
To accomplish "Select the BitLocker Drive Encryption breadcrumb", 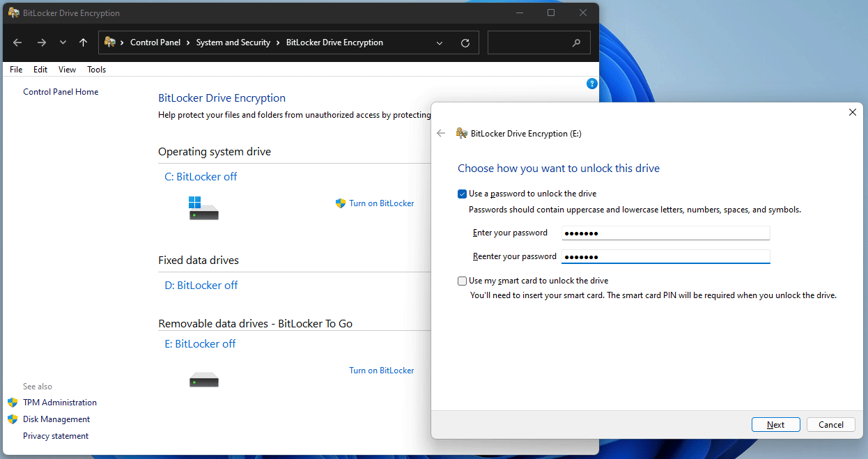I will point(334,42).
